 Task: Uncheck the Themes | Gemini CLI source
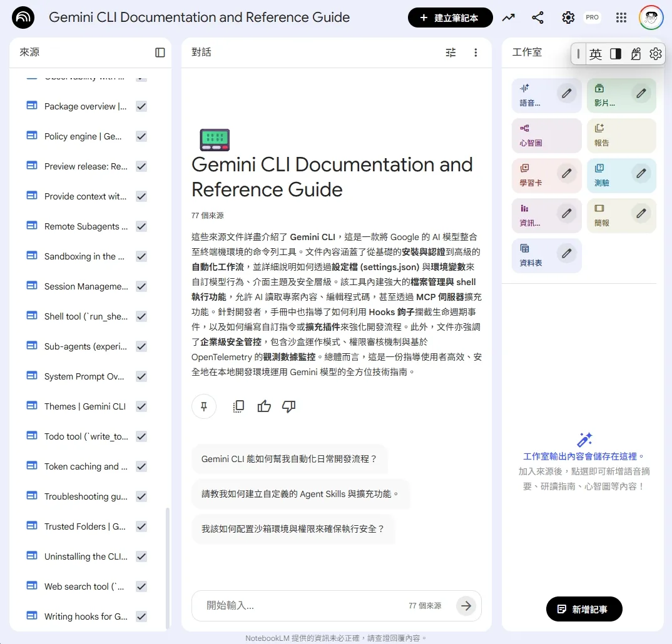point(141,406)
